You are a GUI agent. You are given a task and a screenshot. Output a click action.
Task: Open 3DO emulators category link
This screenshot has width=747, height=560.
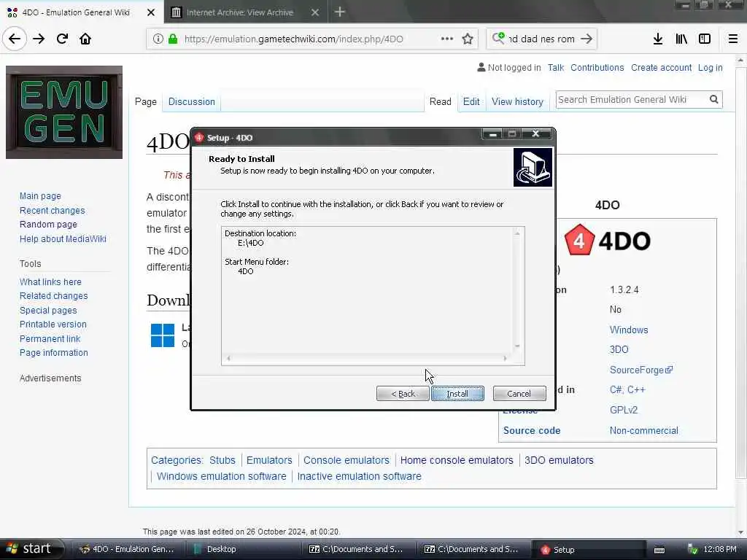[559, 461]
